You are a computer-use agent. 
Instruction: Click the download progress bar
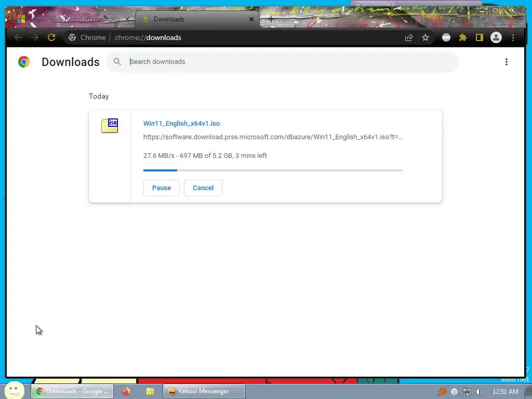pos(273,170)
